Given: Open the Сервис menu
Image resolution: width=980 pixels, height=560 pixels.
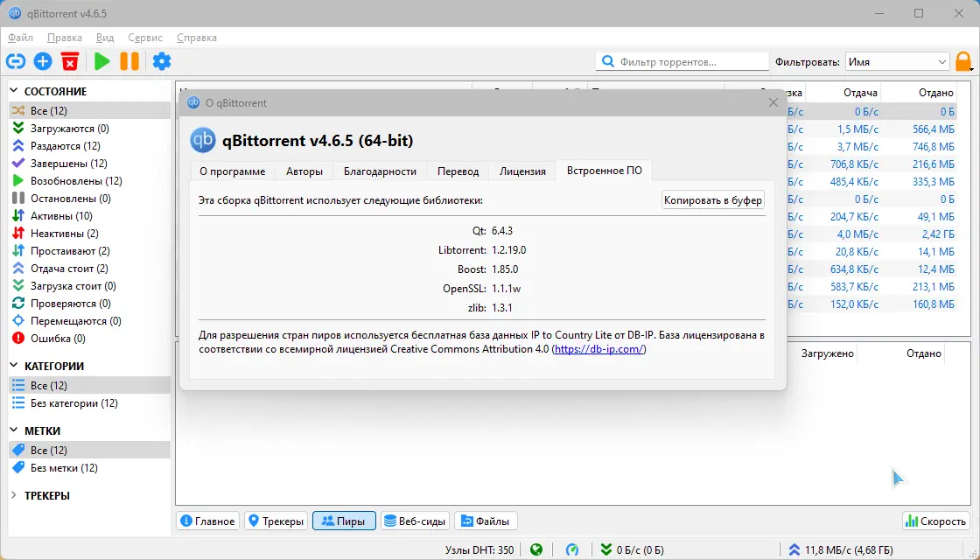Looking at the screenshot, I should click(145, 38).
